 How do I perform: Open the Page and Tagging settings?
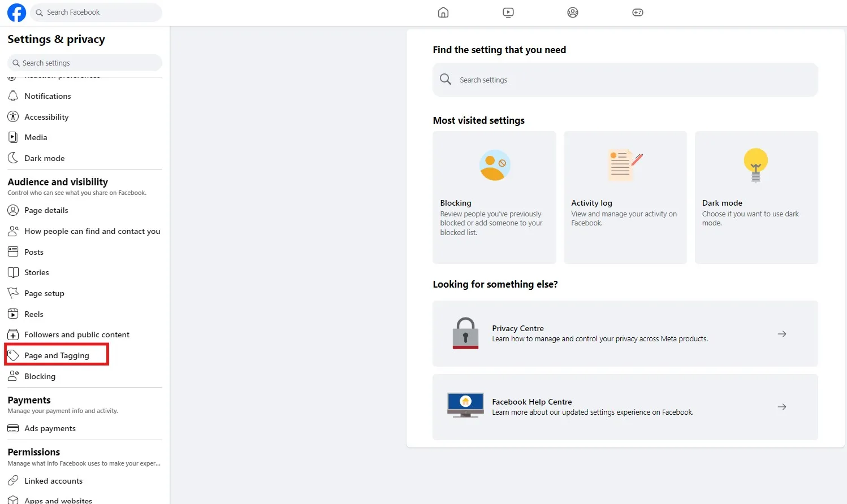pos(57,355)
